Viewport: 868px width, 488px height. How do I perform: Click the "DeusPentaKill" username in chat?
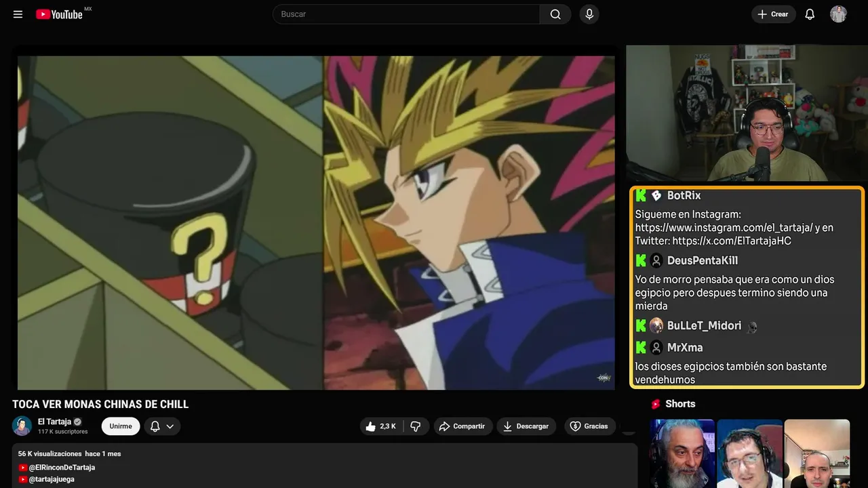pos(703,261)
